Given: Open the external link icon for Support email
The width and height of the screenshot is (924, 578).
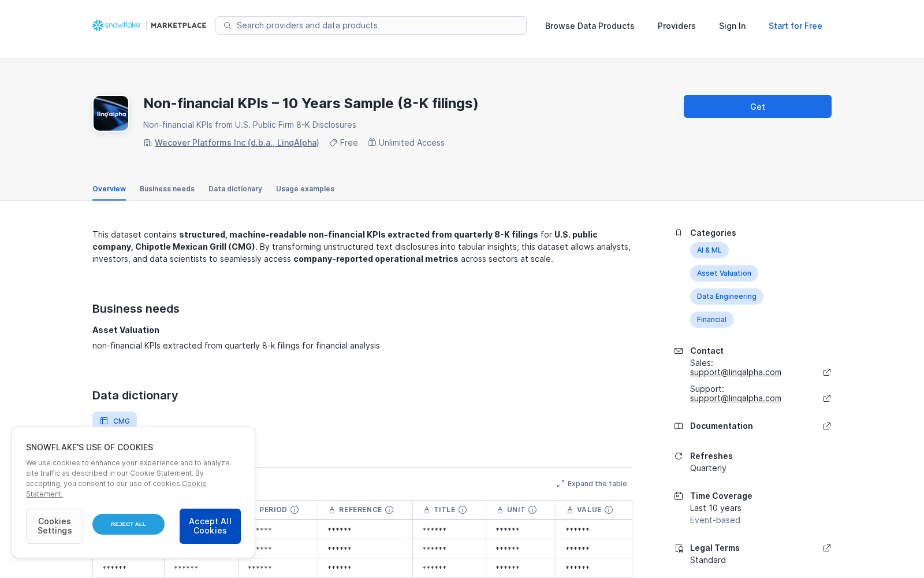Looking at the screenshot, I should [x=827, y=398].
